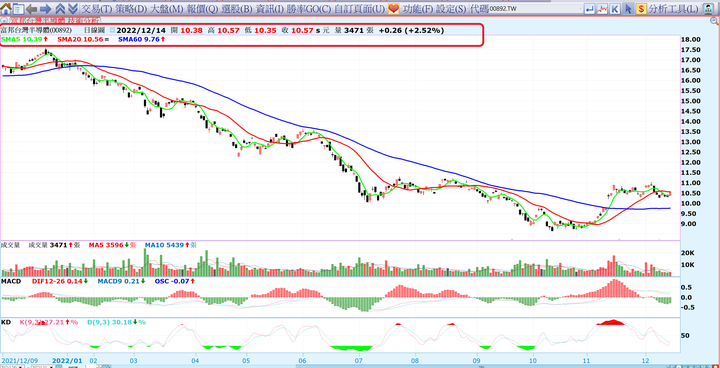Open the 設定(S) menu
The image size is (720, 368).
(x=450, y=8)
